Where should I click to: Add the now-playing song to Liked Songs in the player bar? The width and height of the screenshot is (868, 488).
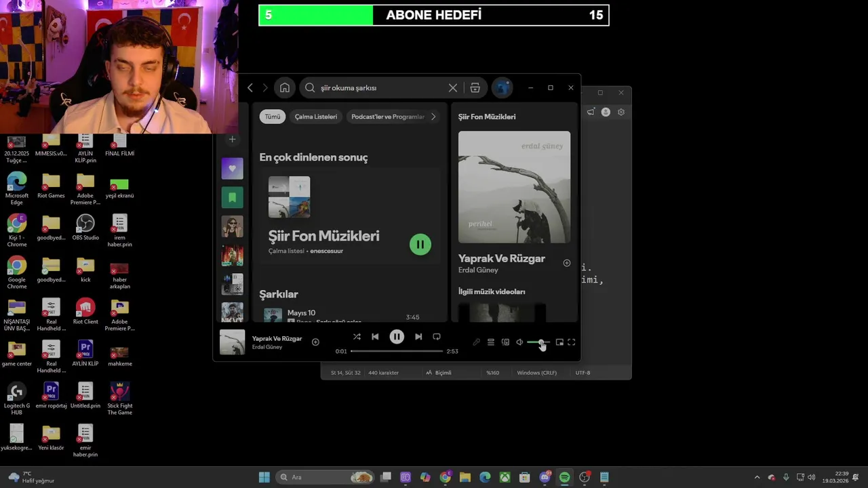click(x=315, y=342)
